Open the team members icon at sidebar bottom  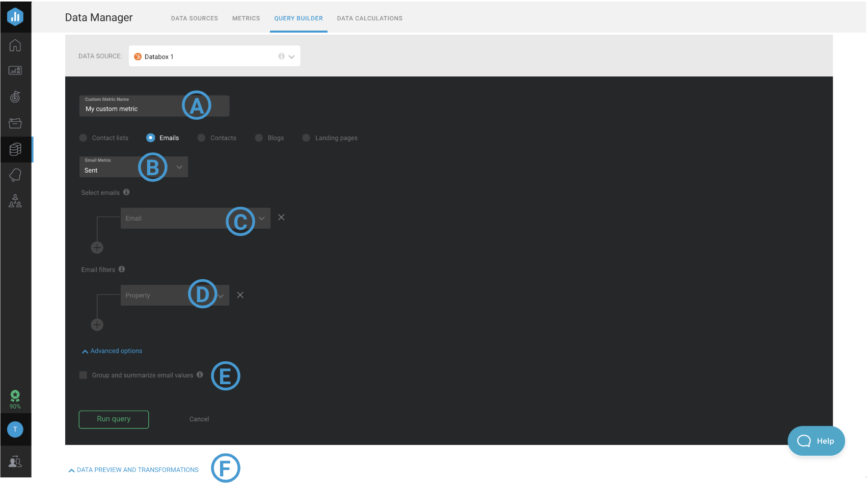[x=15, y=462]
